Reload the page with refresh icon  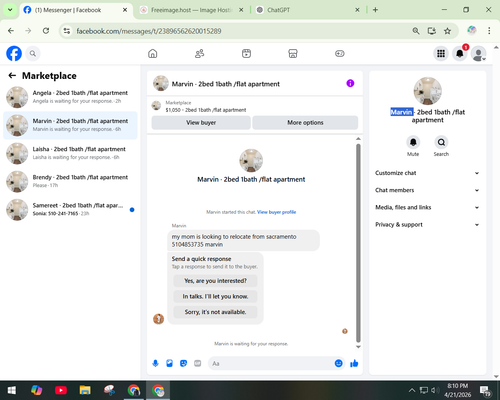46,31
